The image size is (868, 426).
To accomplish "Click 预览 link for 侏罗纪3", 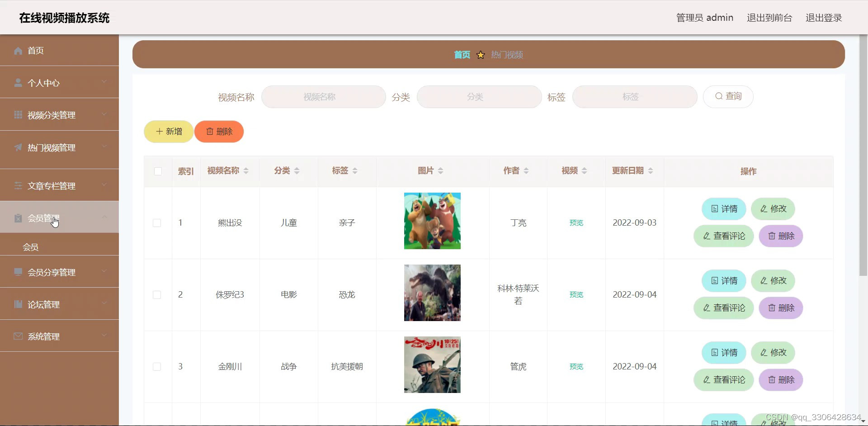I will [x=576, y=295].
